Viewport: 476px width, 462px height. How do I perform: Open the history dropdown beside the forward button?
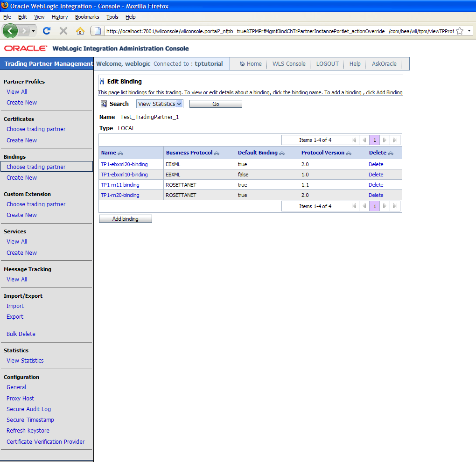[x=34, y=31]
